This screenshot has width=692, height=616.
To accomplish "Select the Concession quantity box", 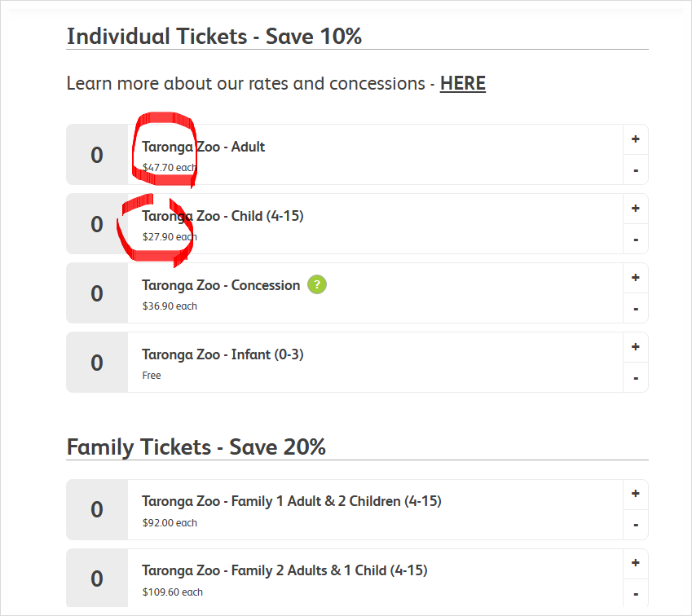I will 97,293.
